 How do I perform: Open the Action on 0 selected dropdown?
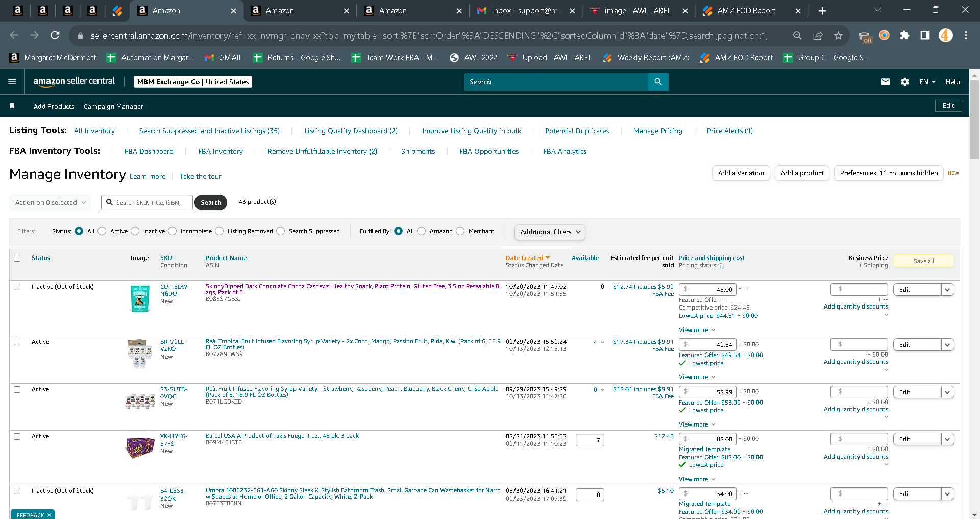coord(50,202)
